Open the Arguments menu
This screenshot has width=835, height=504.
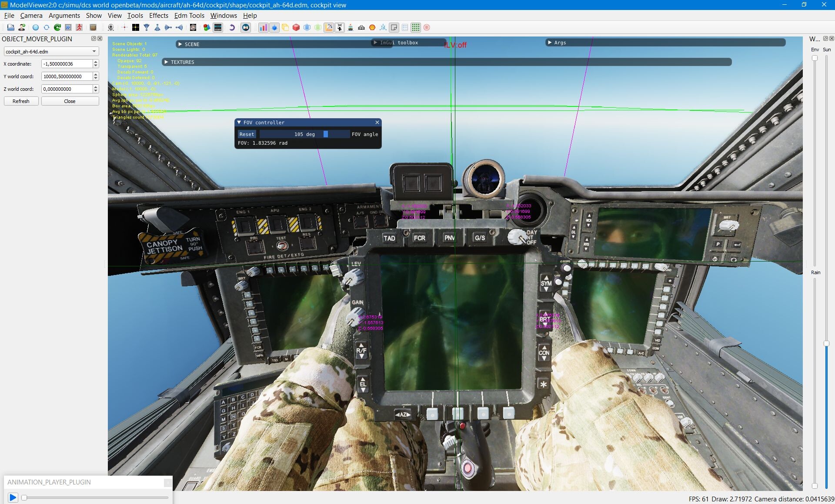coord(64,15)
